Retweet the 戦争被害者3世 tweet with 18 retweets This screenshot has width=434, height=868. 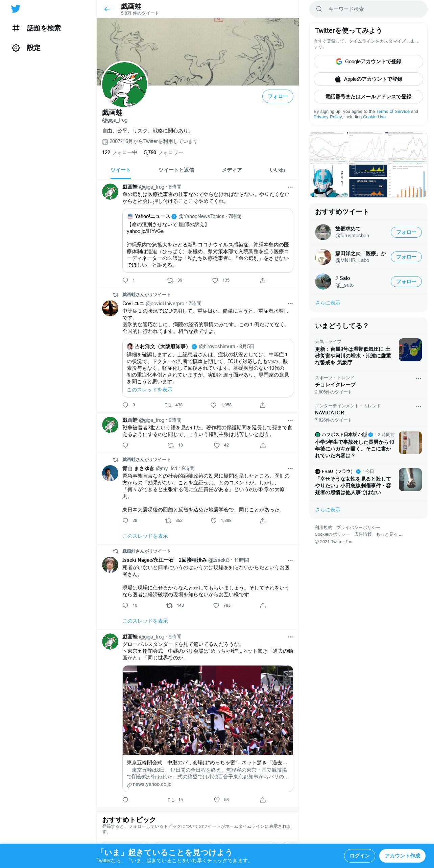point(171,445)
